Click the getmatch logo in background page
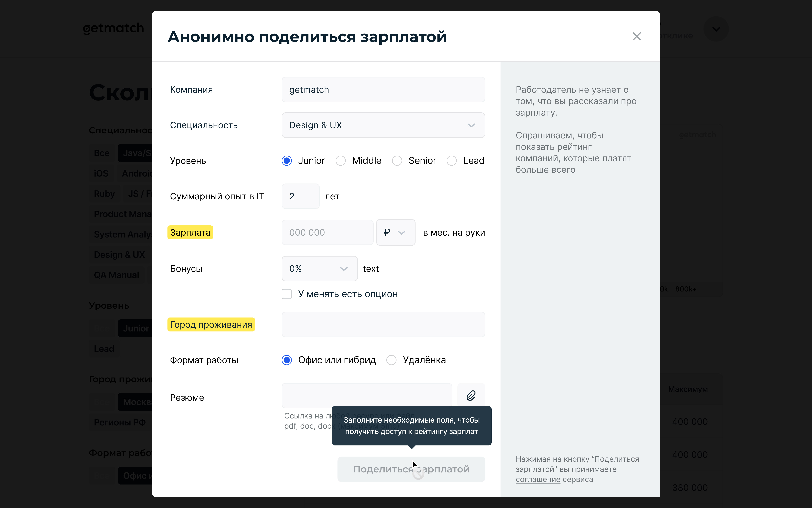This screenshot has height=508, width=812. (x=113, y=29)
